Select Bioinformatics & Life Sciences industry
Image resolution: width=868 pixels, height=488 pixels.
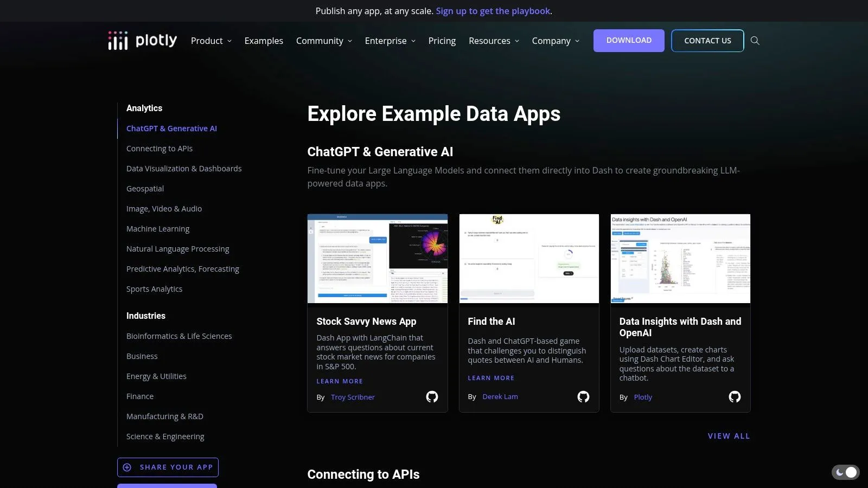click(x=179, y=336)
